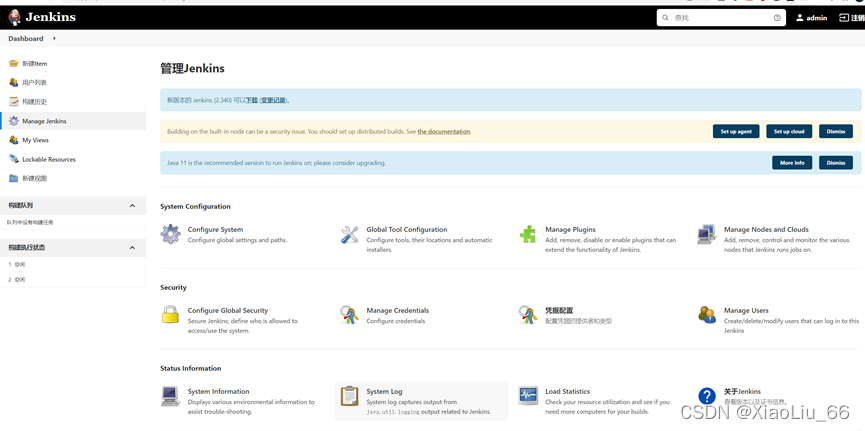Click the 用户列表 people icon

(x=14, y=83)
